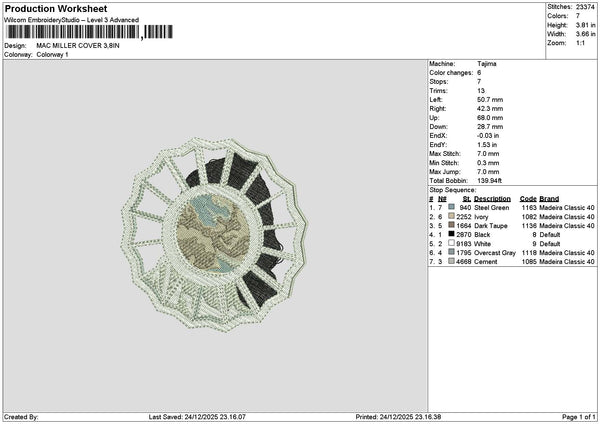This screenshot has height=424, width=600.
Task: Click design name 'MAC MILLER COVER 3,8IN'
Action: 78,46
